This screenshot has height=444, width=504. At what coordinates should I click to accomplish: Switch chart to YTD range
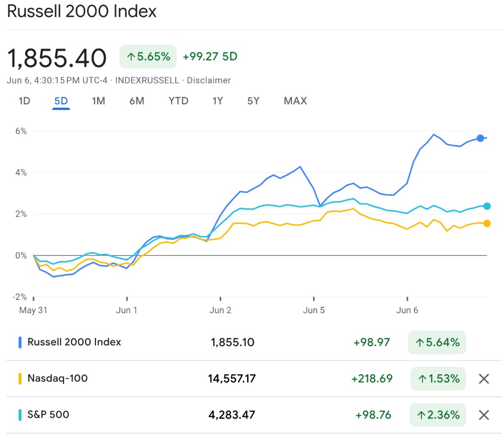click(178, 101)
